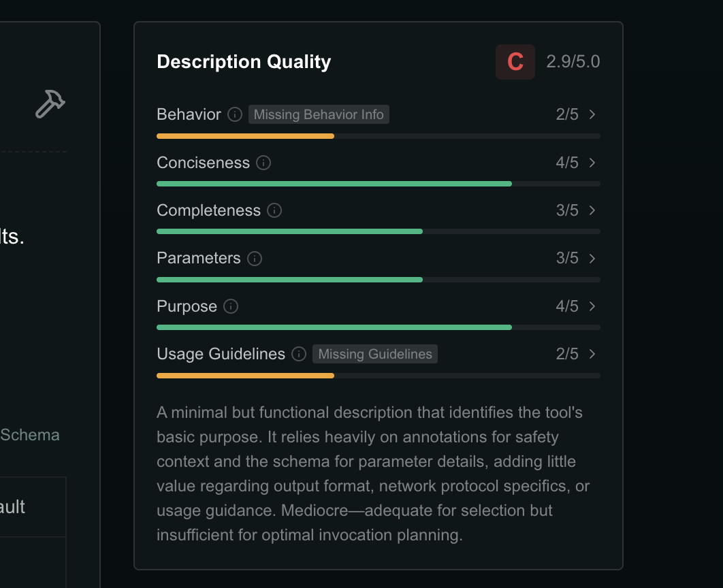Click the Usage Guidelines info icon
723x588 pixels.
click(299, 354)
